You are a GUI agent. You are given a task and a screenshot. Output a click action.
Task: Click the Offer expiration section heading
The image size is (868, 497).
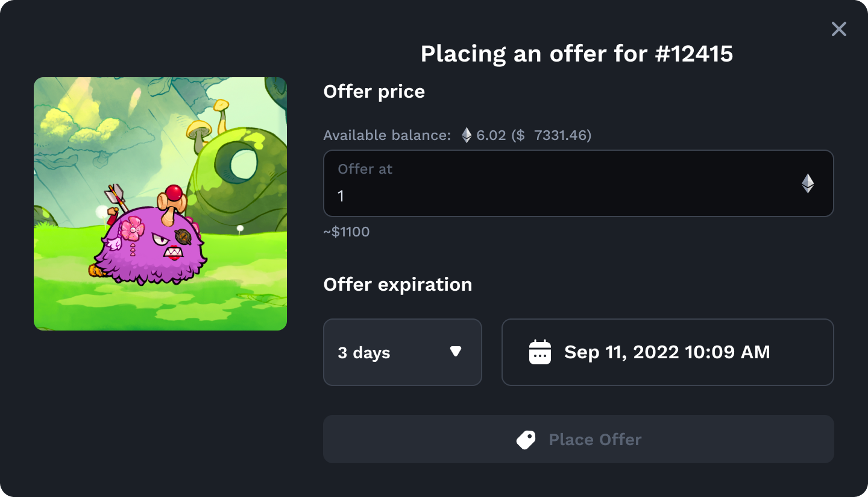click(x=398, y=284)
